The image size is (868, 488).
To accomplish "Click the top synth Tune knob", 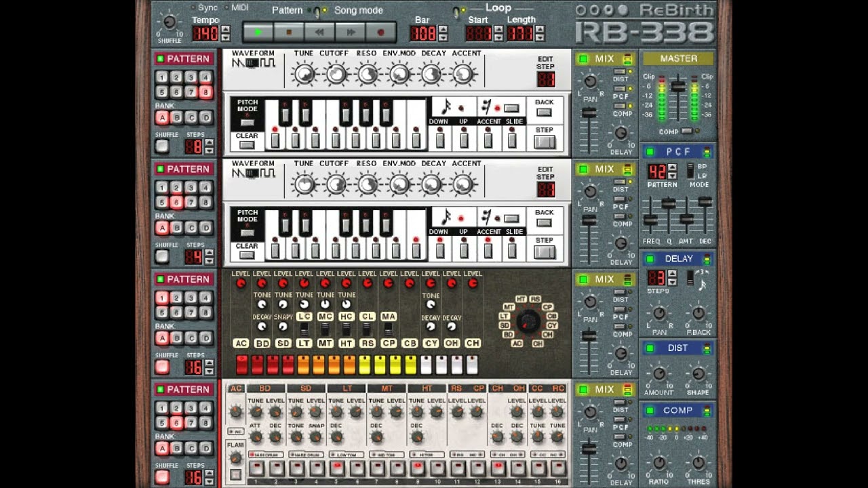I will coord(304,73).
